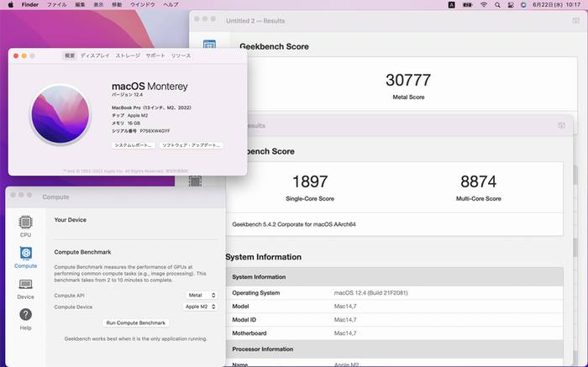Click the input source A icon in menu bar
The height and width of the screenshot is (367, 588).
(452, 4)
